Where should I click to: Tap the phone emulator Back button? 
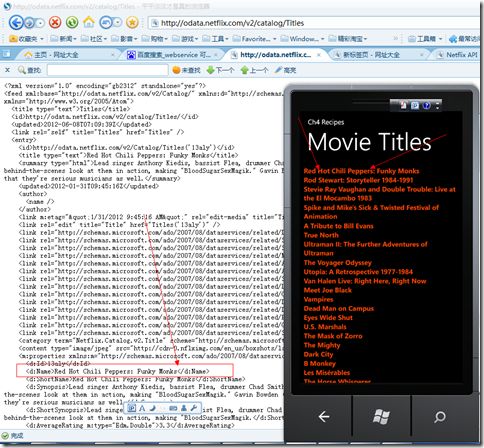pos(324,416)
